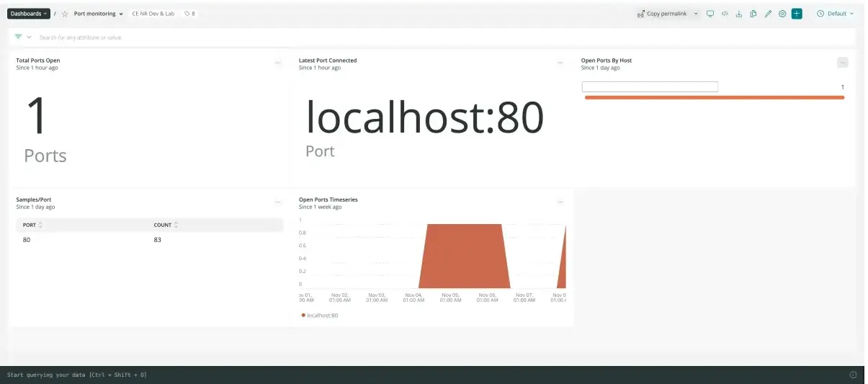Click the TV mode monitor icon
This screenshot has height=384, width=868.
click(710, 14)
